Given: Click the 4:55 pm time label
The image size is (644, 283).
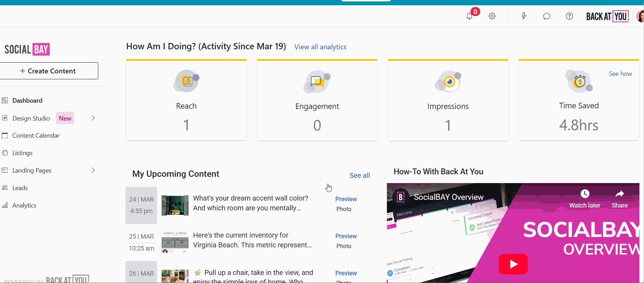Looking at the screenshot, I should (141, 211).
